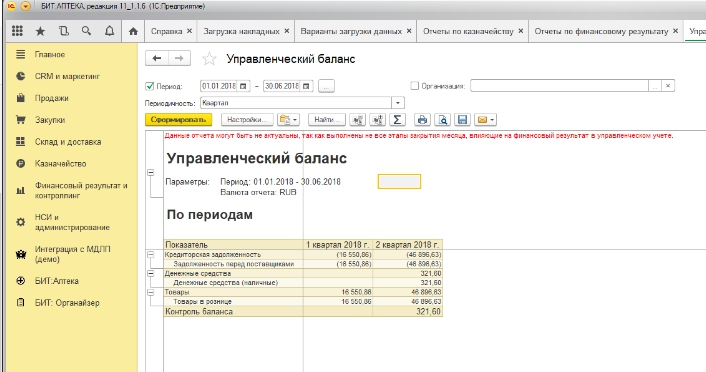
Task: Open Favorites star icon in top toolbar
Action: (x=41, y=31)
